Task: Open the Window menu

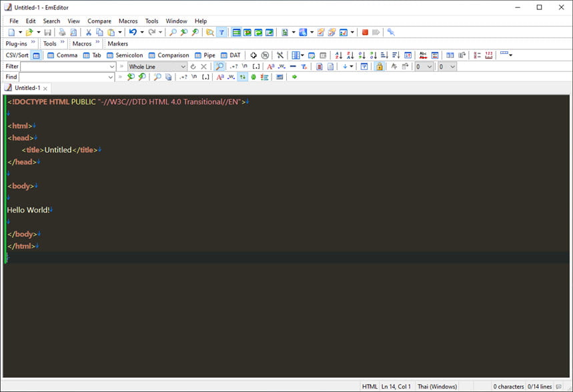Action: pyautogui.click(x=177, y=21)
